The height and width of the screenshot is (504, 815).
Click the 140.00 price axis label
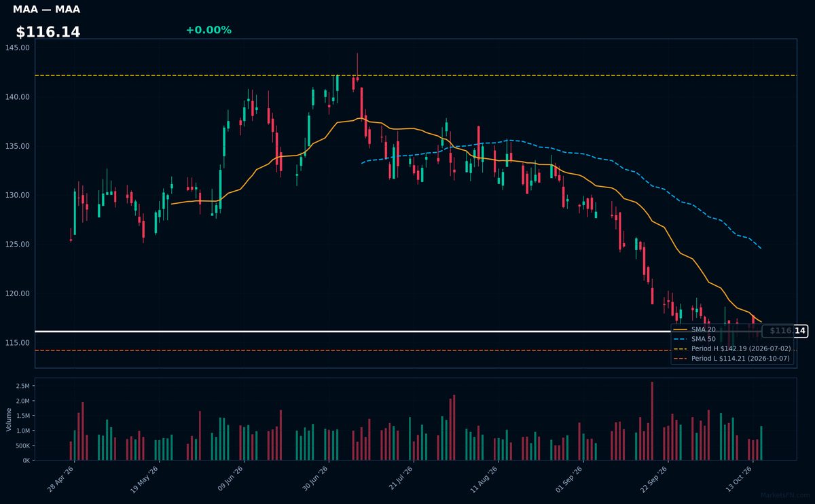[18, 97]
